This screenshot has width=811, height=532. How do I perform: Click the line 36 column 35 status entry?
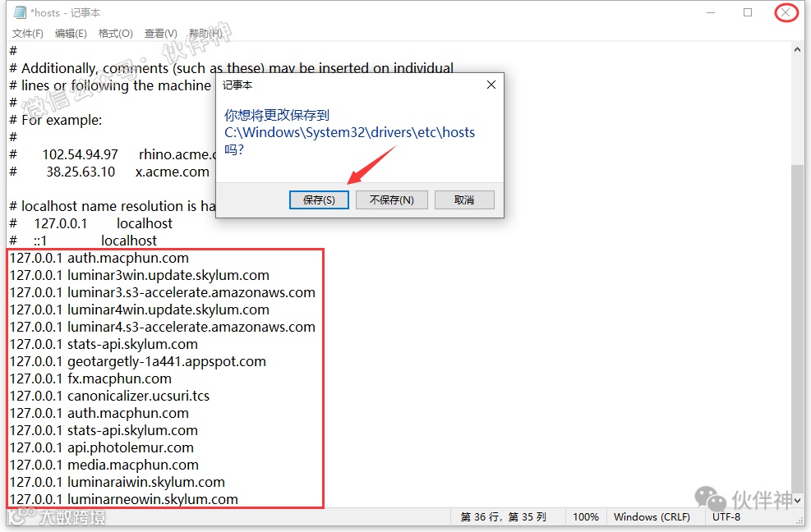tap(503, 517)
